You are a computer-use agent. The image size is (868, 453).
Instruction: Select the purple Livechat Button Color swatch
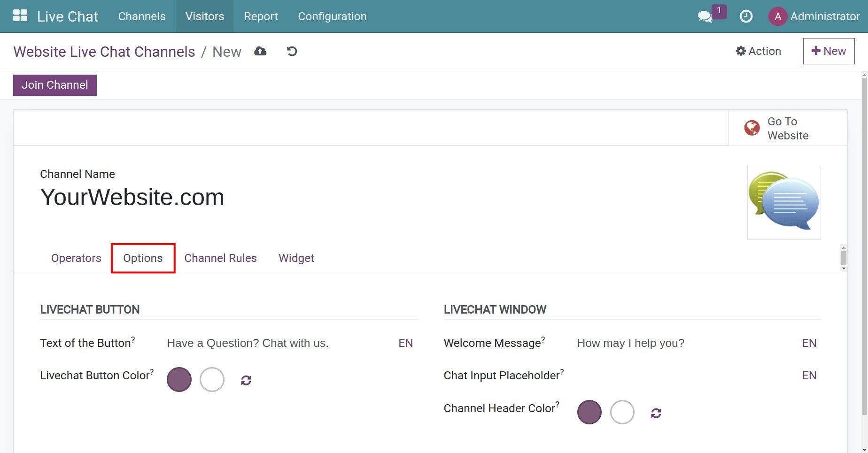click(x=179, y=379)
